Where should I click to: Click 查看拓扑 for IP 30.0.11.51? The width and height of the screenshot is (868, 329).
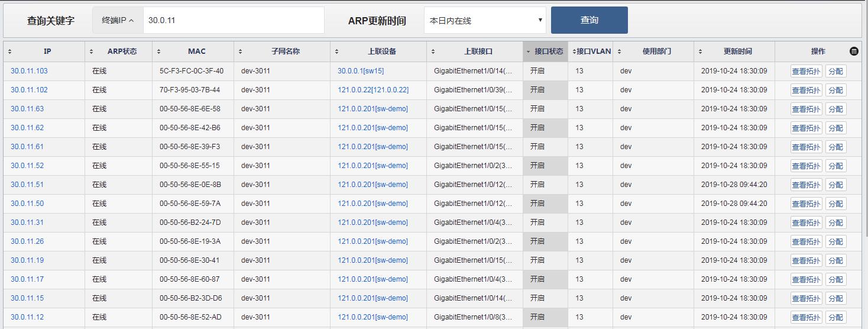click(x=806, y=185)
